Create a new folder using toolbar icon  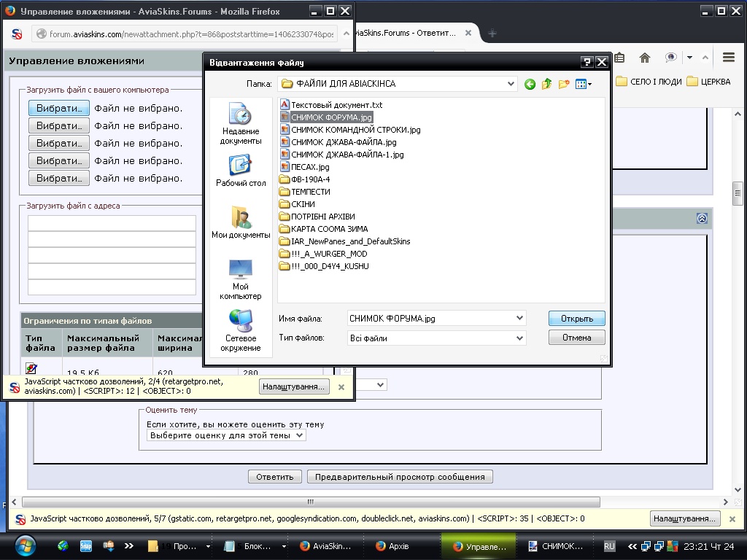pyautogui.click(x=564, y=85)
